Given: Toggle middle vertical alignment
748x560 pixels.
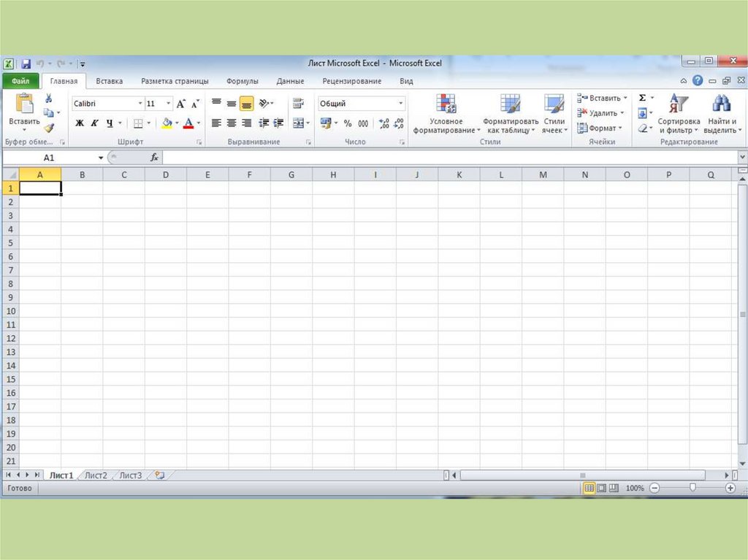Looking at the screenshot, I should (x=232, y=103).
